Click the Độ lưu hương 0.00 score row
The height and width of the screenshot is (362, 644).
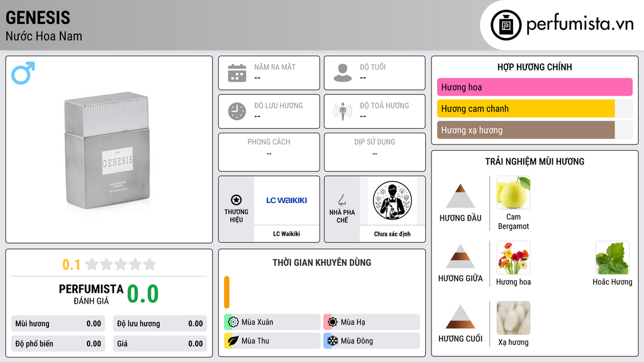tap(160, 324)
